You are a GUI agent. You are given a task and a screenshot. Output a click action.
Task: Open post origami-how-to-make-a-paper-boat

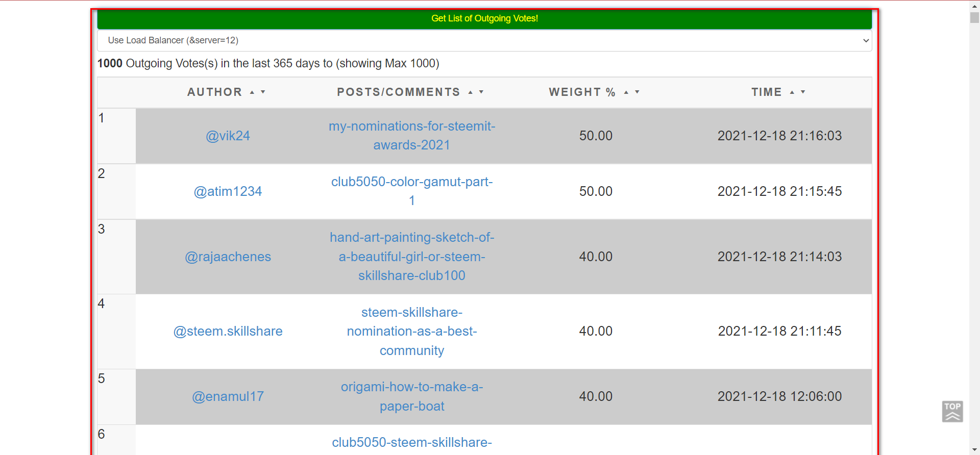[x=412, y=396]
